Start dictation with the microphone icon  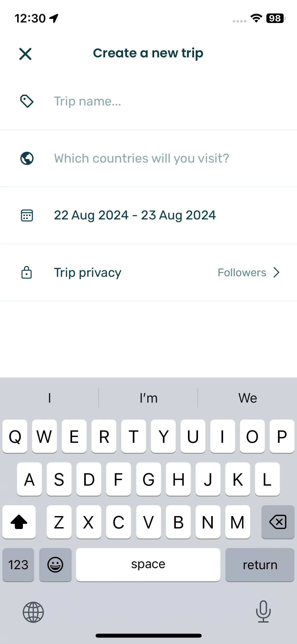[263, 611]
